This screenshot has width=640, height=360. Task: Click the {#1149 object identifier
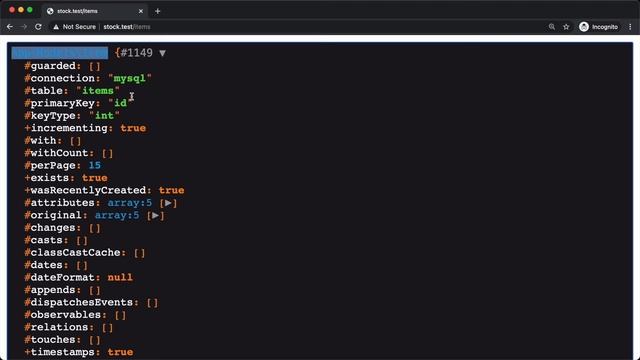(134, 53)
